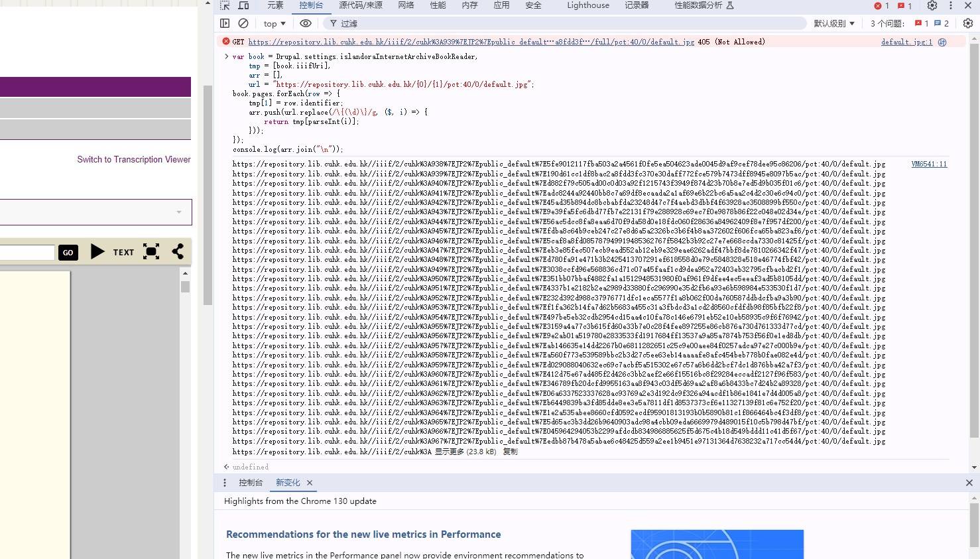This screenshot has width=980, height=559.
Task: Click the log line containing cuhk%3A938
Action: click(x=559, y=164)
